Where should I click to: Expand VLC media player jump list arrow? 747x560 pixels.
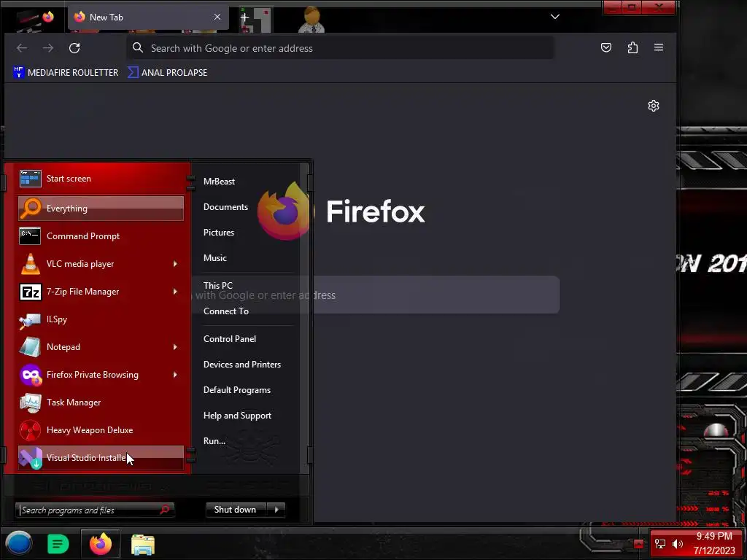(175, 264)
